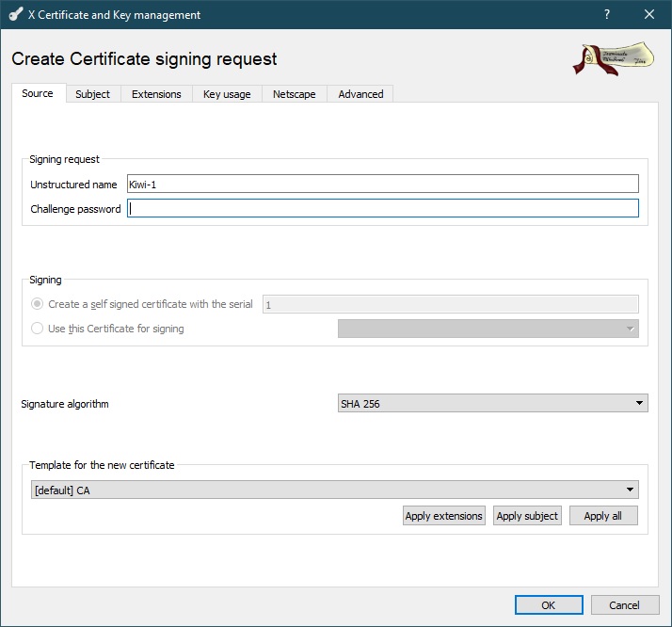Click the XCA key icon in title bar
Viewport: 672px width, 627px height.
pos(15,15)
